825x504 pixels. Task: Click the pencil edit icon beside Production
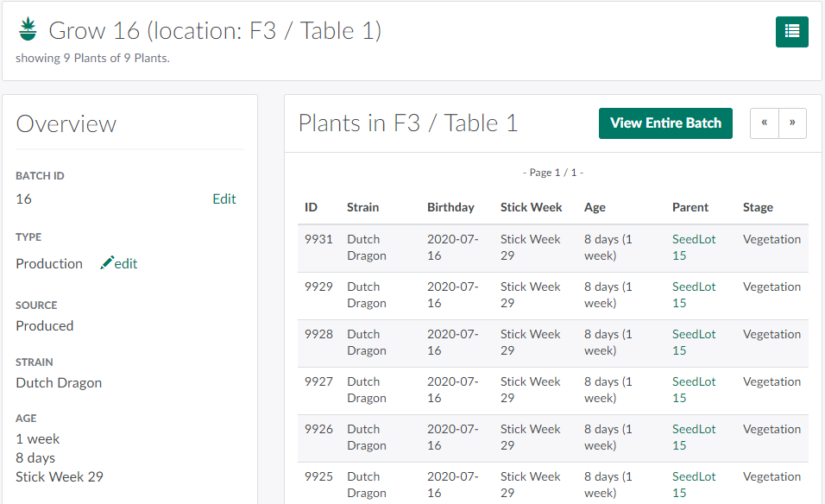pos(108,263)
